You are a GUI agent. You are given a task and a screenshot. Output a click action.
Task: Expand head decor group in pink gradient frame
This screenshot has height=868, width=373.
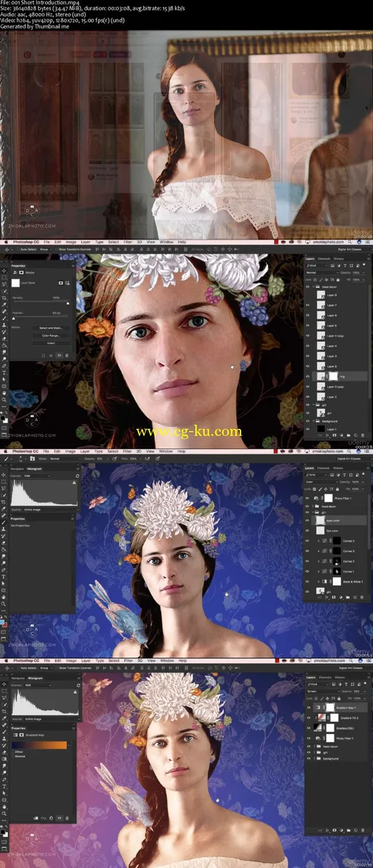pyautogui.click(x=314, y=746)
